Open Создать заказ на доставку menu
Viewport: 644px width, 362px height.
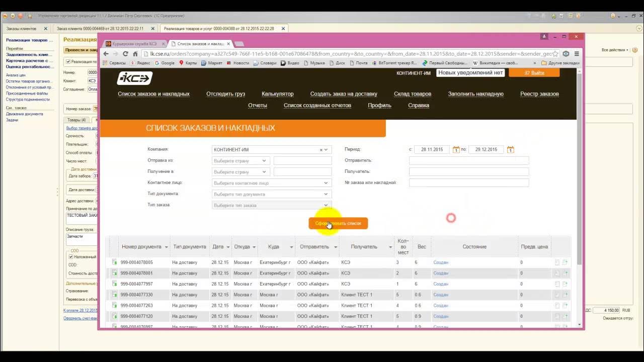point(344,94)
